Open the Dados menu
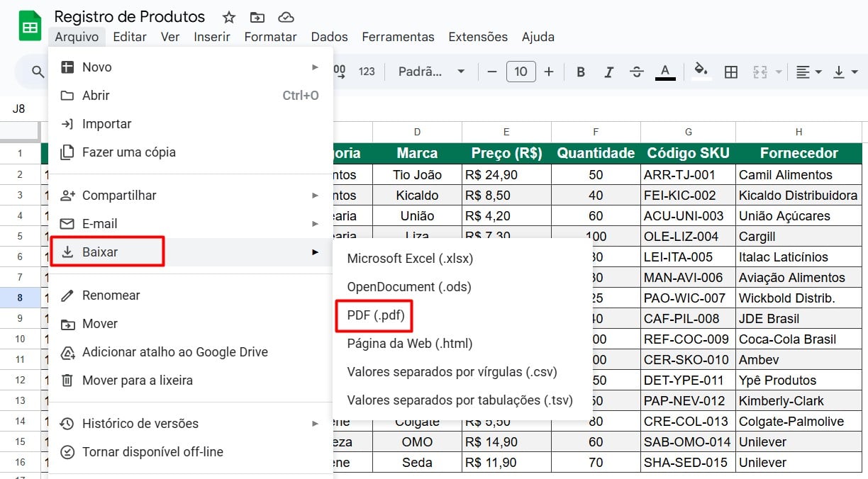868x479 pixels. [329, 37]
